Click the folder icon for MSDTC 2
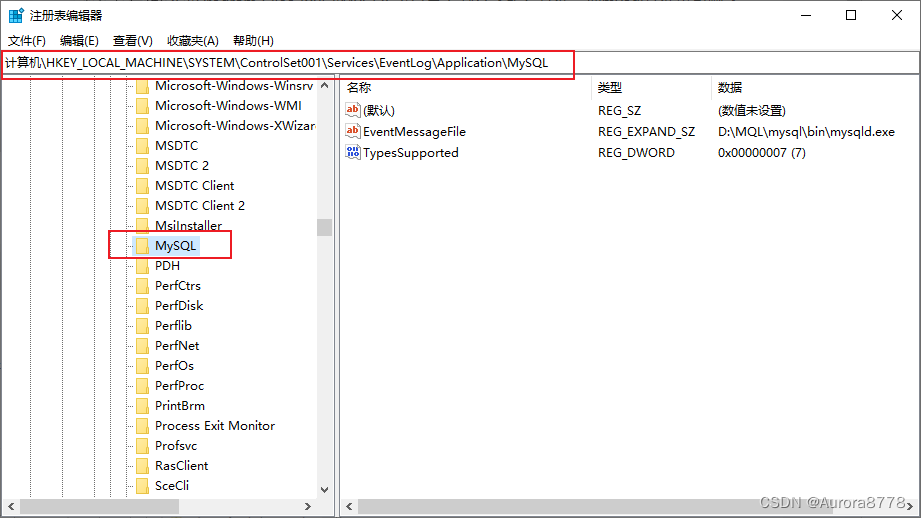 tap(142, 166)
